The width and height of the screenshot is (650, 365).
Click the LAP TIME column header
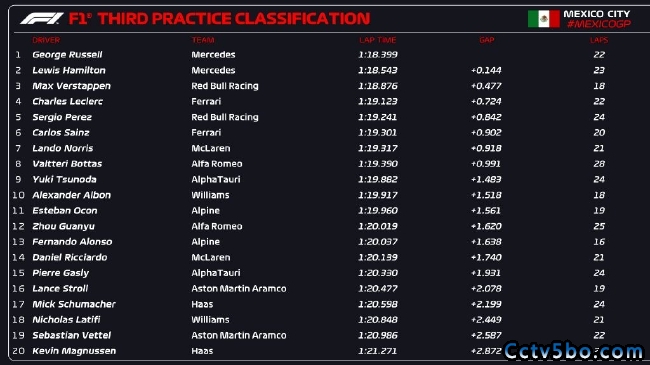pos(378,40)
